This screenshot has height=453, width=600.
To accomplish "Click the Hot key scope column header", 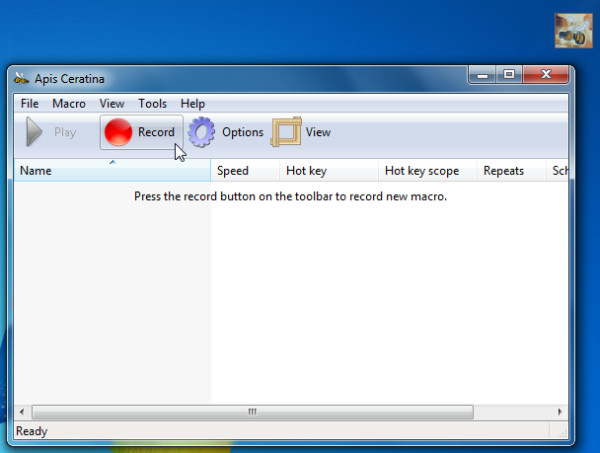I will click(428, 170).
